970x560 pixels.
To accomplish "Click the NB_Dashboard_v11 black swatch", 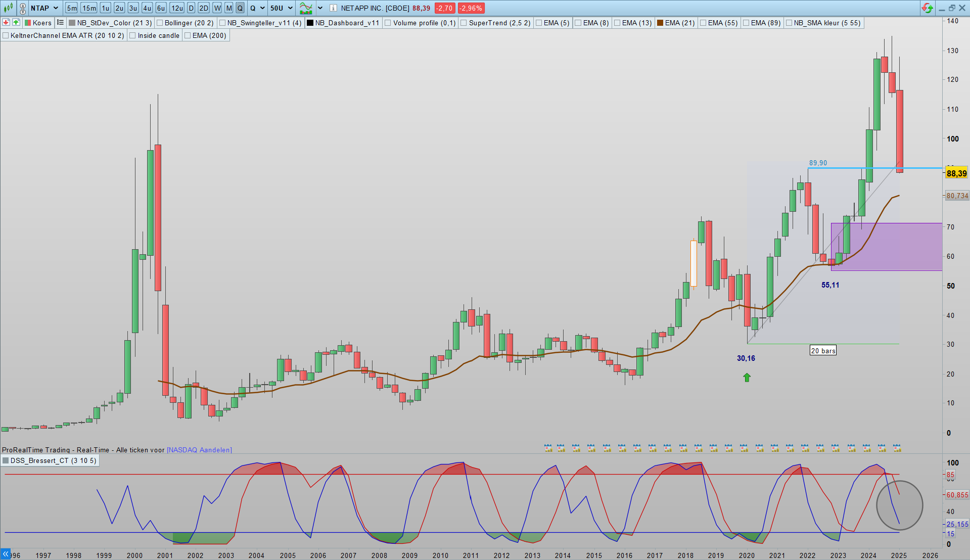I will (x=310, y=23).
